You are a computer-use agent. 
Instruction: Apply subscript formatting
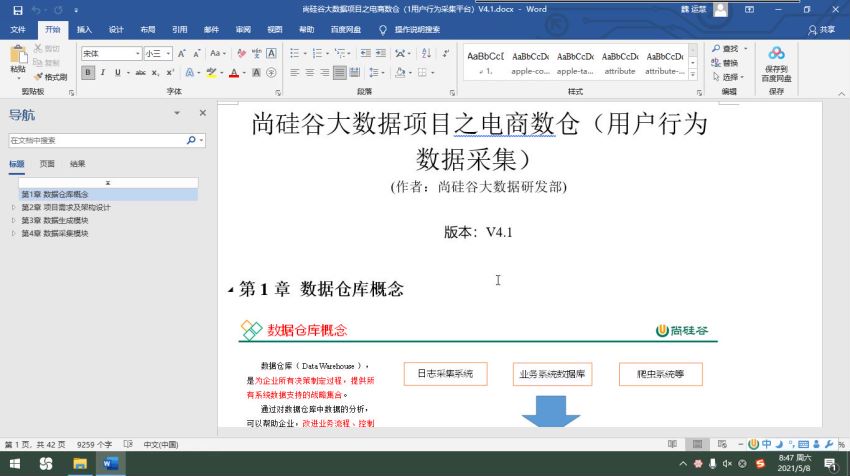point(155,72)
